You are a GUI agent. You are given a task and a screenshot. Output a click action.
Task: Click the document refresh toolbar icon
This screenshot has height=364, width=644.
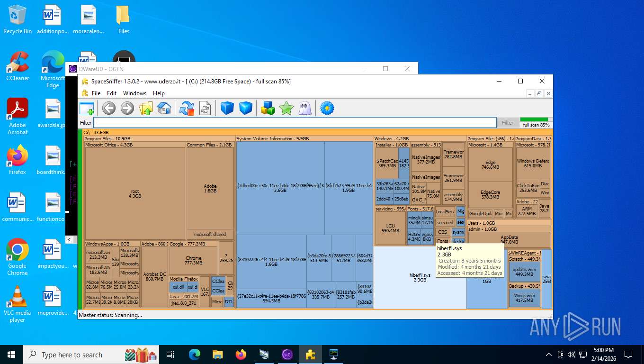[205, 109]
